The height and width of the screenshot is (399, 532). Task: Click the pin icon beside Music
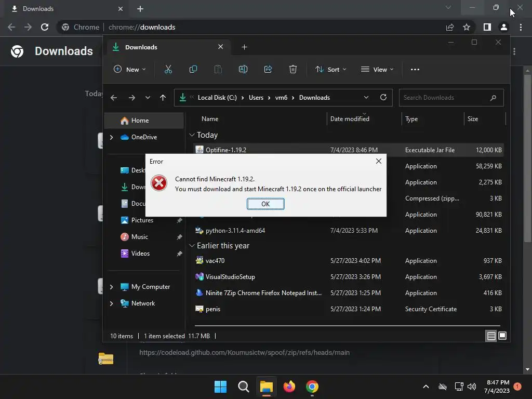(x=179, y=237)
